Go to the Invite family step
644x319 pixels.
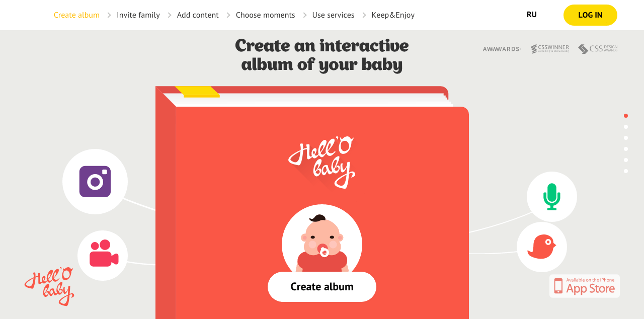point(138,15)
